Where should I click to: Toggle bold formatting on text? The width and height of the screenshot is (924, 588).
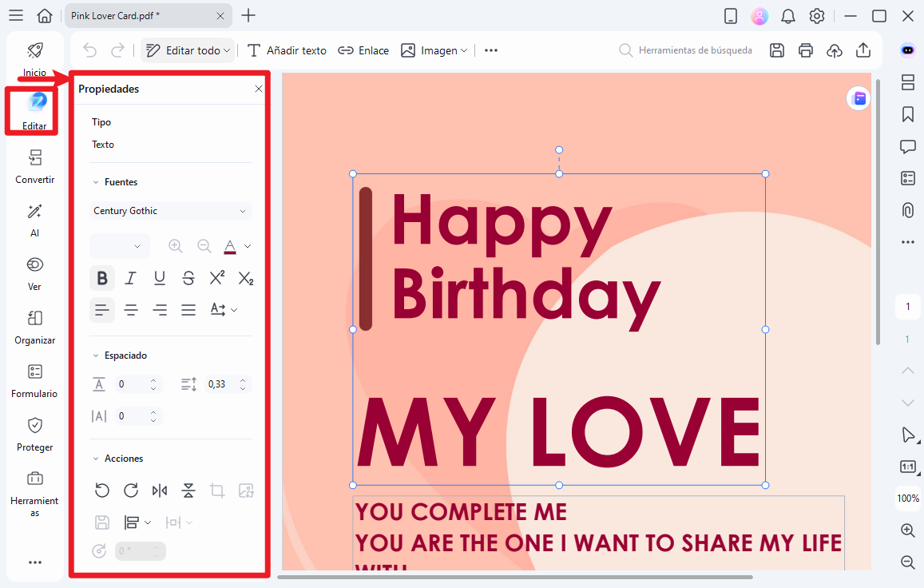click(102, 278)
